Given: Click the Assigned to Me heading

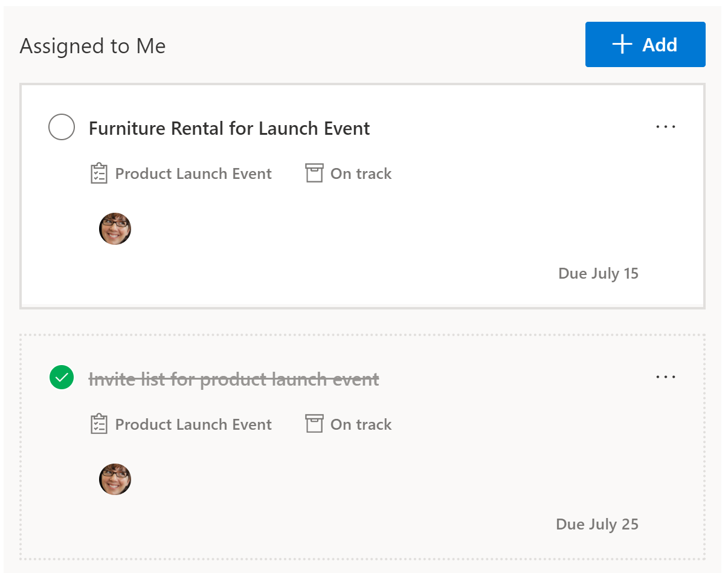Looking at the screenshot, I should coord(92,46).
